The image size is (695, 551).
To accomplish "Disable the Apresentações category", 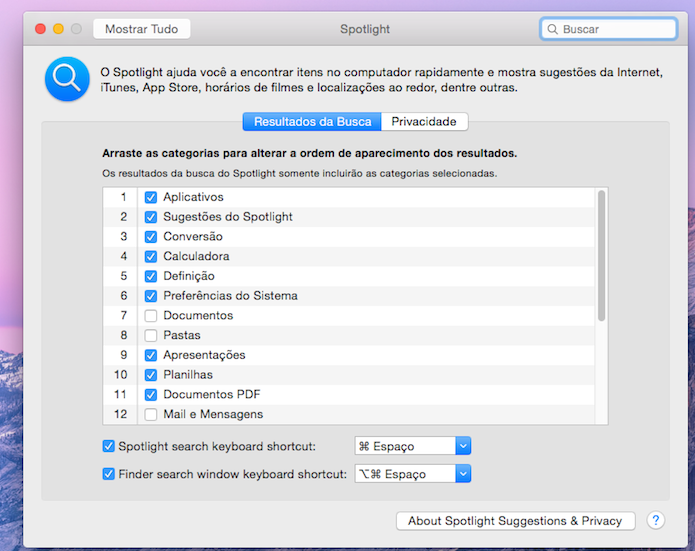I will coord(151,355).
